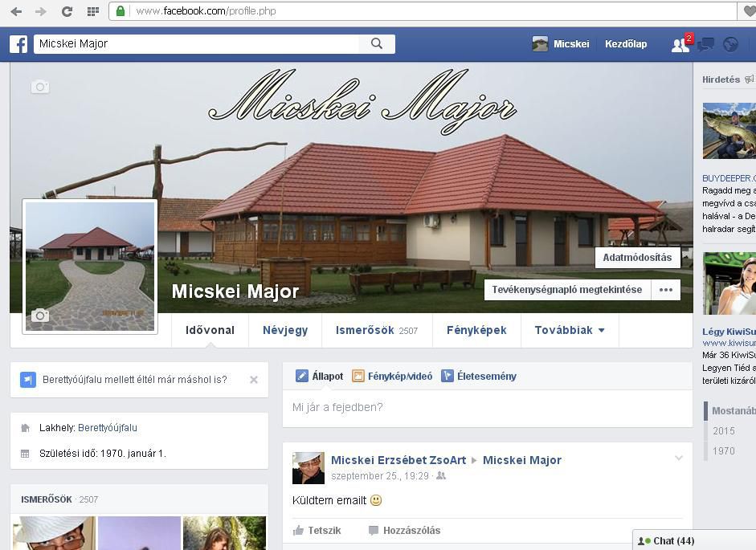
Task: Open the Fényképek tab
Action: (x=476, y=330)
